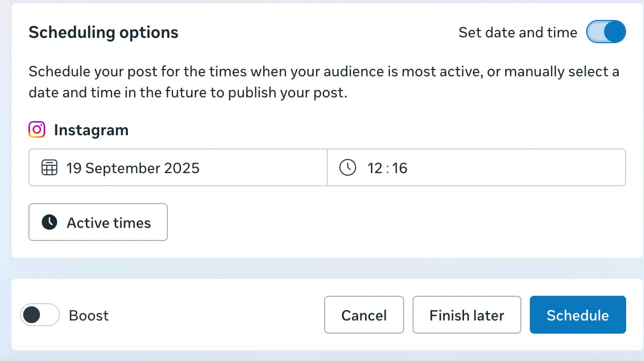The width and height of the screenshot is (644, 361).
Task: Click the colon separator in the time field
Action: point(388,168)
